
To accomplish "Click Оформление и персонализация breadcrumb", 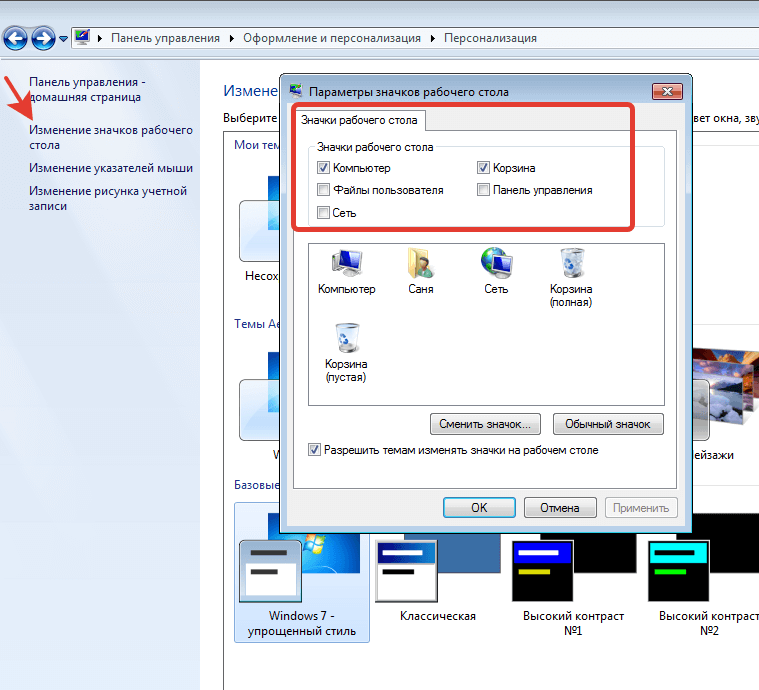I will tap(332, 38).
